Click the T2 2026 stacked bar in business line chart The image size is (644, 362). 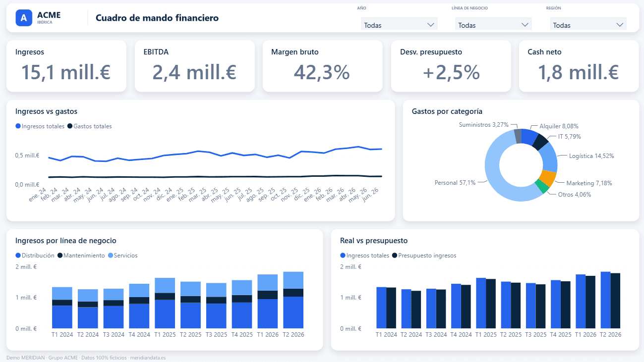tap(293, 300)
